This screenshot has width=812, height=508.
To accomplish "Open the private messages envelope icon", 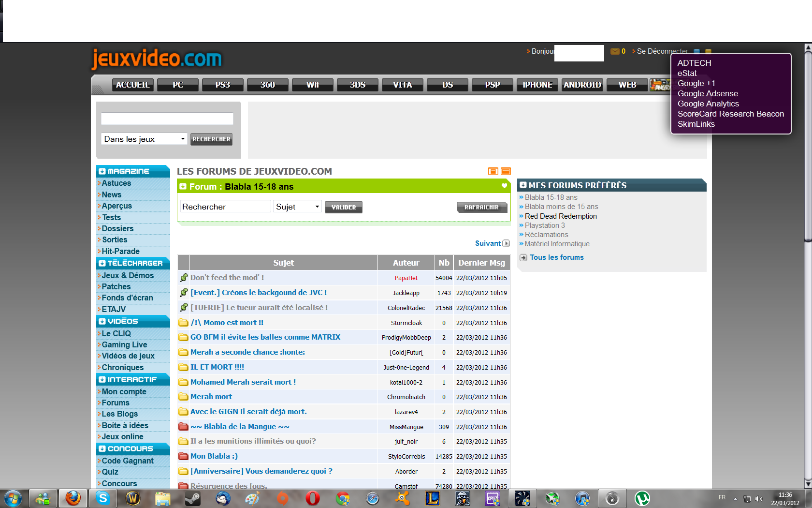I will 615,51.
